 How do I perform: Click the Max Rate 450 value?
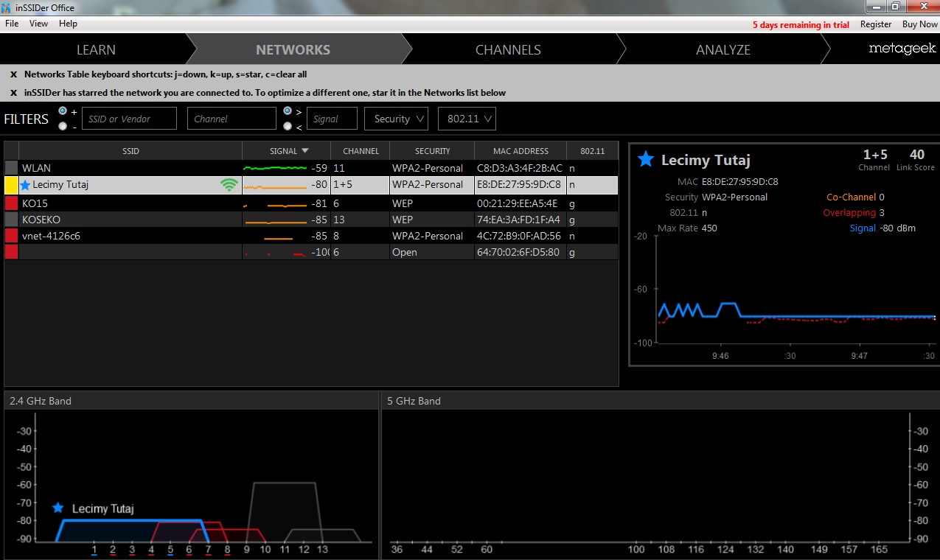709,228
